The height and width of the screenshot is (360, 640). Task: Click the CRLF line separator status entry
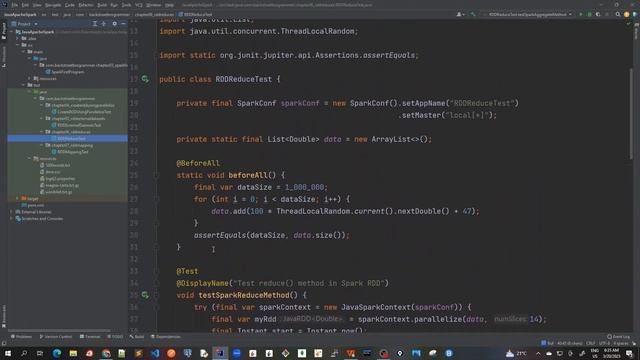(591, 343)
